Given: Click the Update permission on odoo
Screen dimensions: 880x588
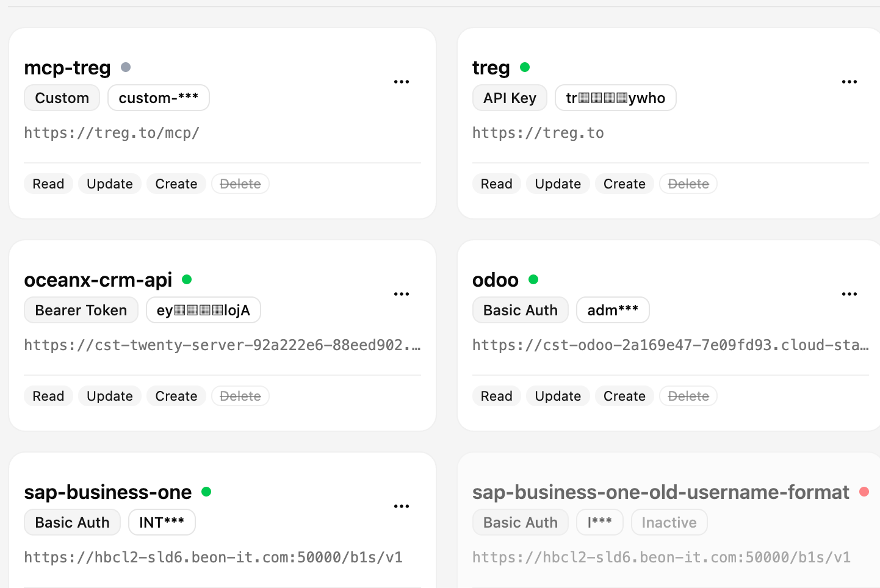Looking at the screenshot, I should point(558,396).
